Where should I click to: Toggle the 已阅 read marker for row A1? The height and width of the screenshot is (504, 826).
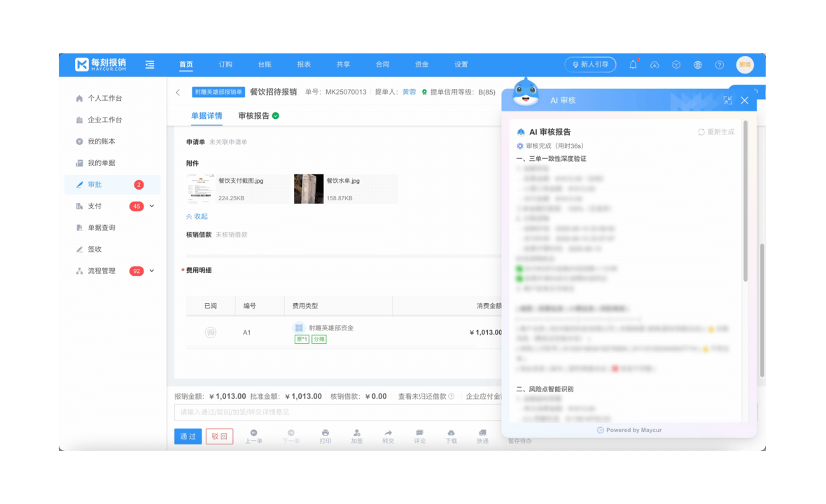click(210, 332)
